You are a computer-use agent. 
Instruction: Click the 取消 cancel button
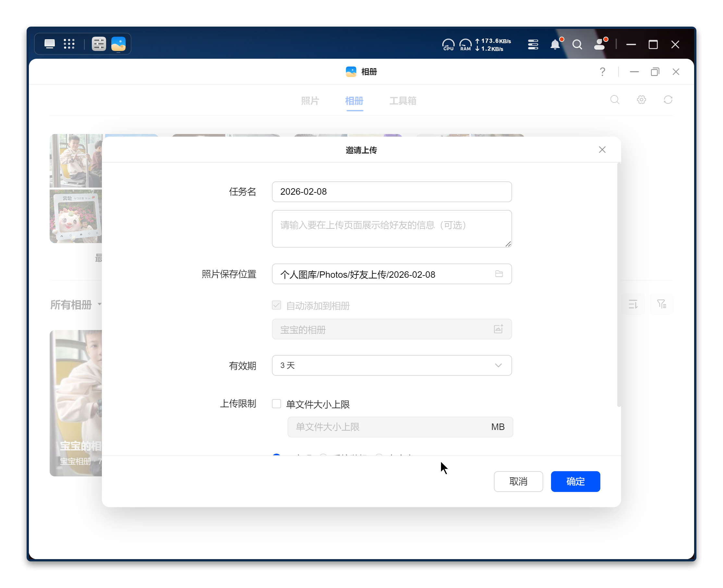click(518, 481)
